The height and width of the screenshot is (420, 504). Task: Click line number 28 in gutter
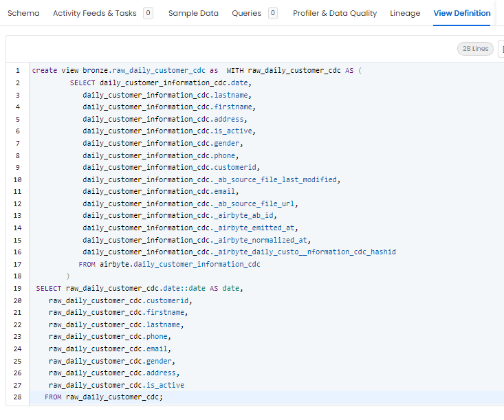click(17, 397)
